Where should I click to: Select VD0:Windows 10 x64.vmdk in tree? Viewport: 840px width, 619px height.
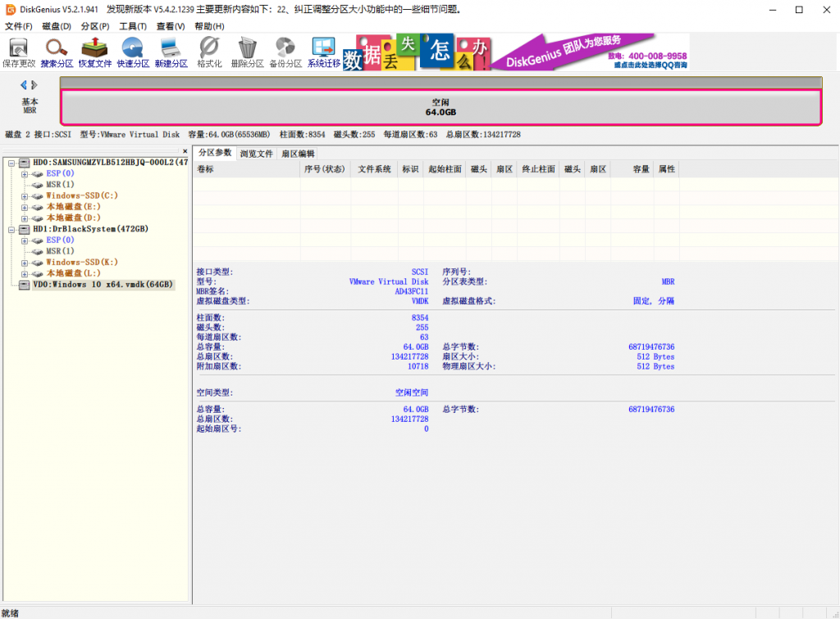click(x=103, y=285)
